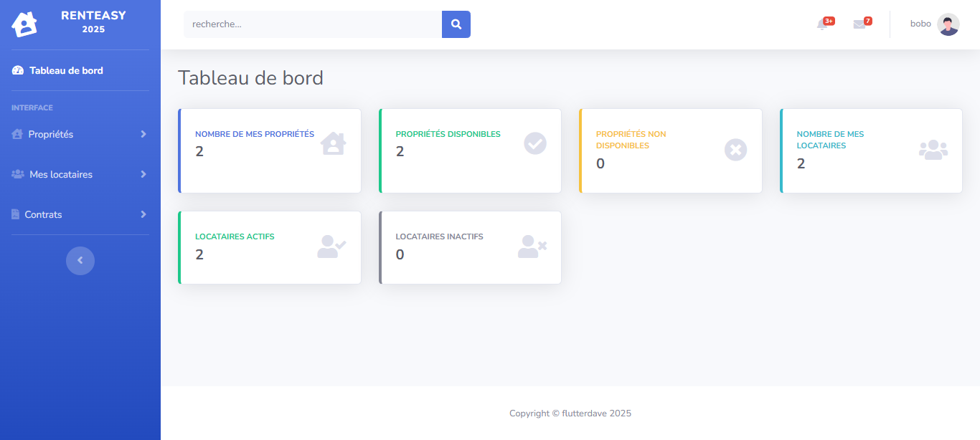The height and width of the screenshot is (440, 980).
Task: Click the Nombre de mes locataires label
Action: pos(830,140)
